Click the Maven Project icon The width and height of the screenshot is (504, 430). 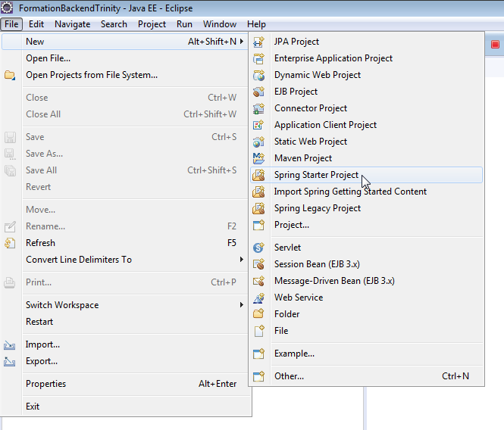(258, 158)
